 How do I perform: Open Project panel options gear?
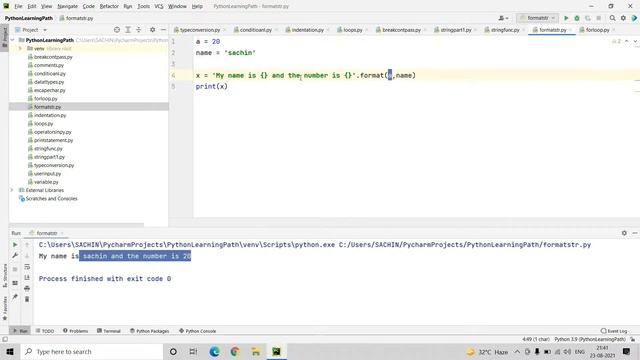[152, 30]
